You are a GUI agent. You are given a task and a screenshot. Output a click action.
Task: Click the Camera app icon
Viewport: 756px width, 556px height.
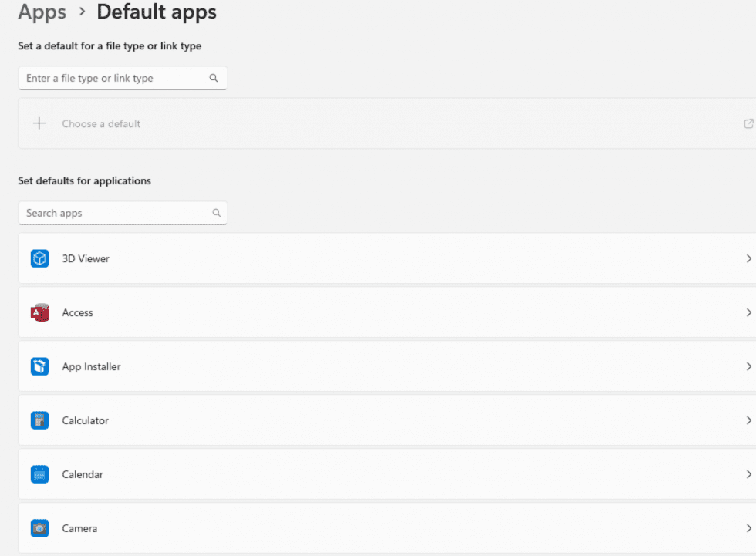point(39,528)
